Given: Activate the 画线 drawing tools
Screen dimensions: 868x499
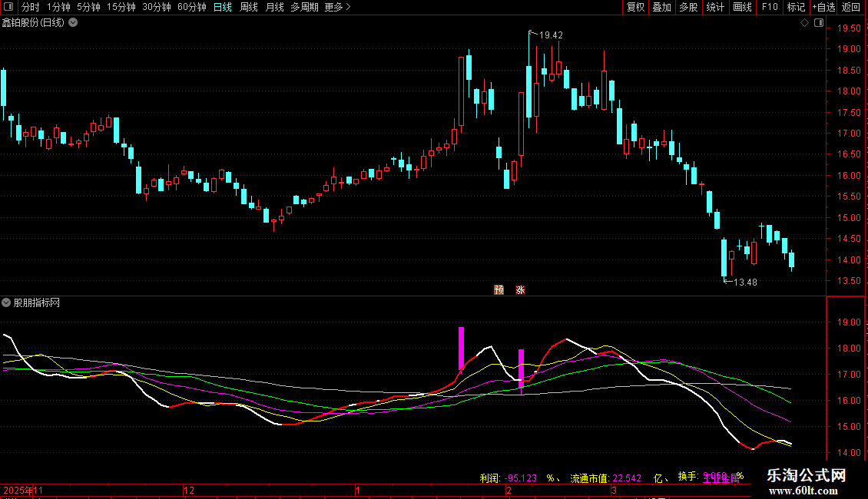Looking at the screenshot, I should point(742,7).
